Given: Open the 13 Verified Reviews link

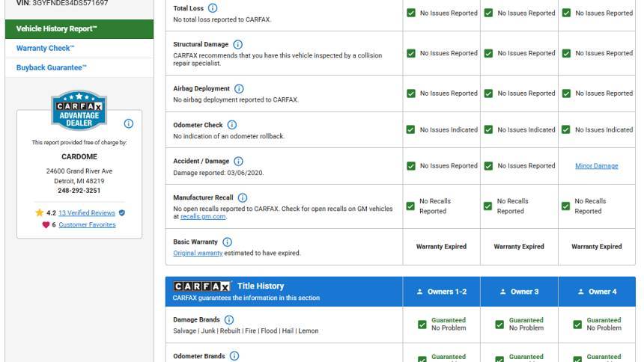Looking at the screenshot, I should [87, 212].
